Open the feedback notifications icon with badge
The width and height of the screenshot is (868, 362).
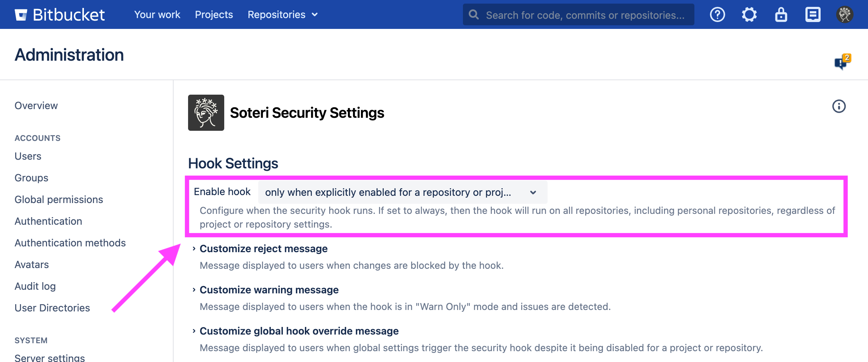click(842, 62)
